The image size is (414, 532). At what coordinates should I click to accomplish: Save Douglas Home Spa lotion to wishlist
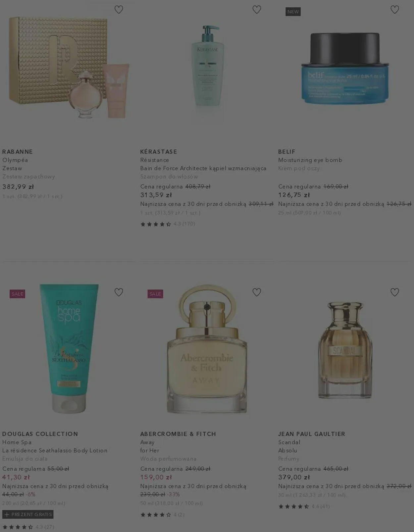point(119,292)
